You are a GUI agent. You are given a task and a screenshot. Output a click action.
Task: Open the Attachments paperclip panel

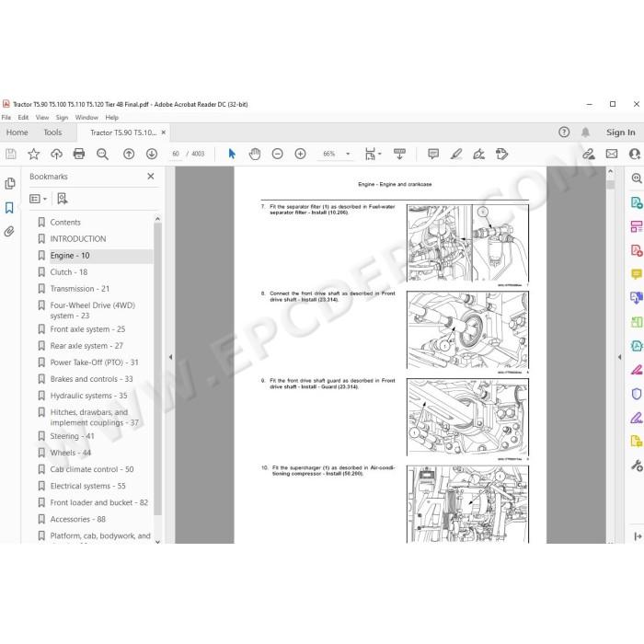[x=9, y=232]
